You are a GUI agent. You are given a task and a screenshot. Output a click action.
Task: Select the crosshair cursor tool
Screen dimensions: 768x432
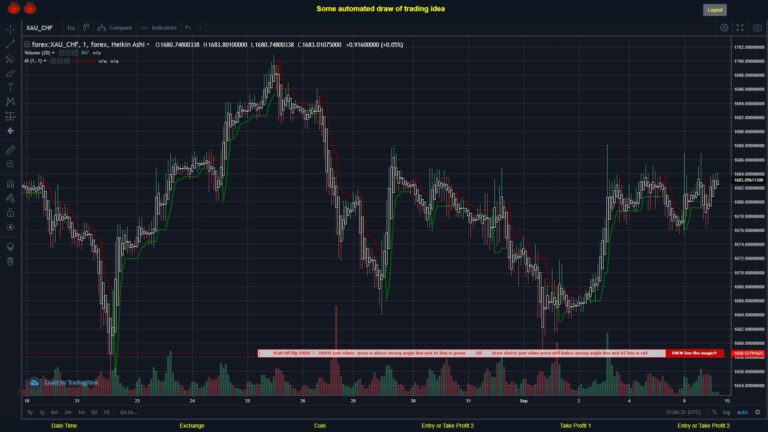pos(10,29)
